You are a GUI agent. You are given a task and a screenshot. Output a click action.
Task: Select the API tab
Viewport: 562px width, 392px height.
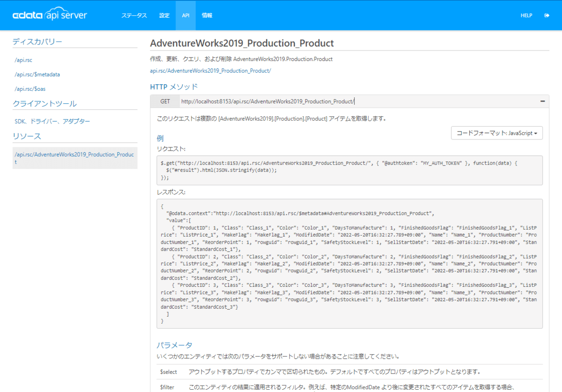tap(185, 15)
